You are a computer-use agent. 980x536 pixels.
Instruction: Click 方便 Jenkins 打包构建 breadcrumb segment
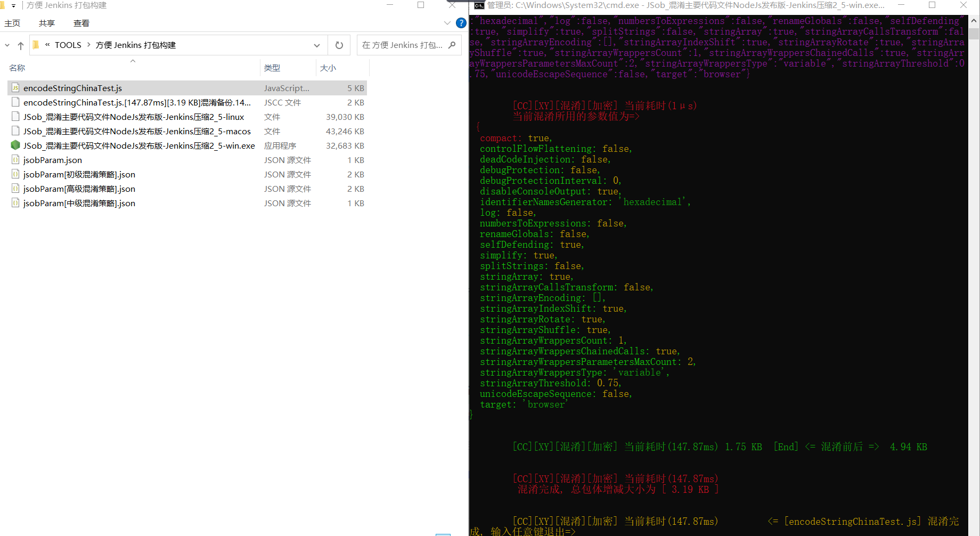click(136, 45)
